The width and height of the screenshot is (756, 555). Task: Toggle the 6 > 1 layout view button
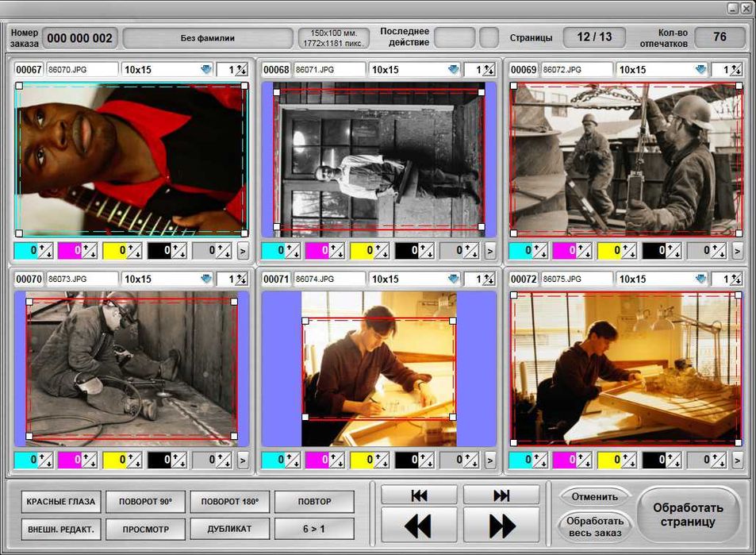click(313, 529)
